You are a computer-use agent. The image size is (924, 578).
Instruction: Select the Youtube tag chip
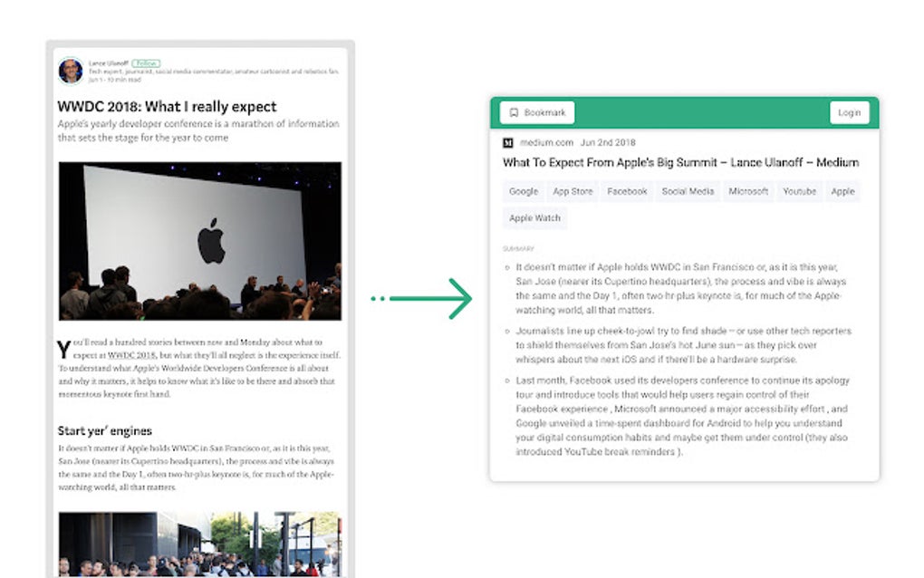pos(799,191)
